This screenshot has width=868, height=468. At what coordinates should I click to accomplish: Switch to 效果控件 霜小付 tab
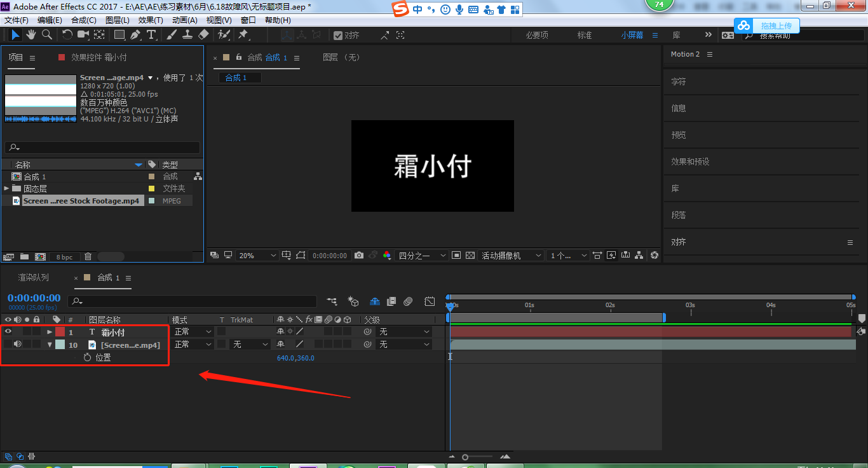(x=98, y=57)
